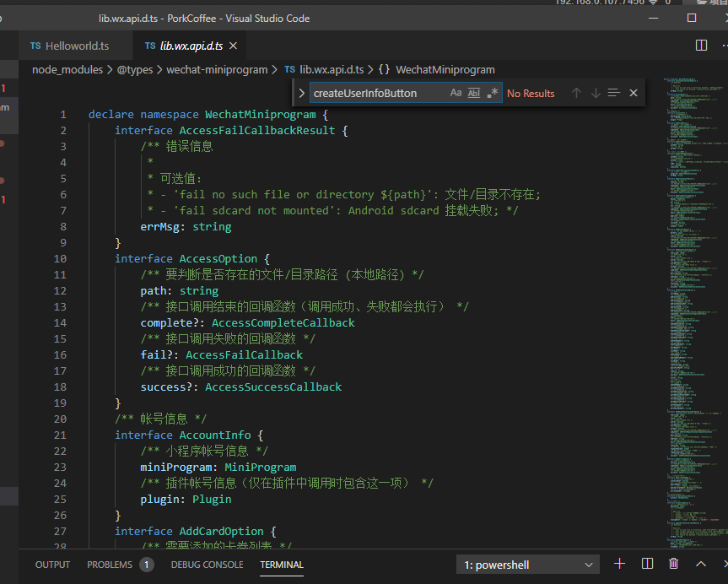Click 'AccessFailCallback' type on line 16
This screenshot has height=584, width=728.
(x=245, y=355)
